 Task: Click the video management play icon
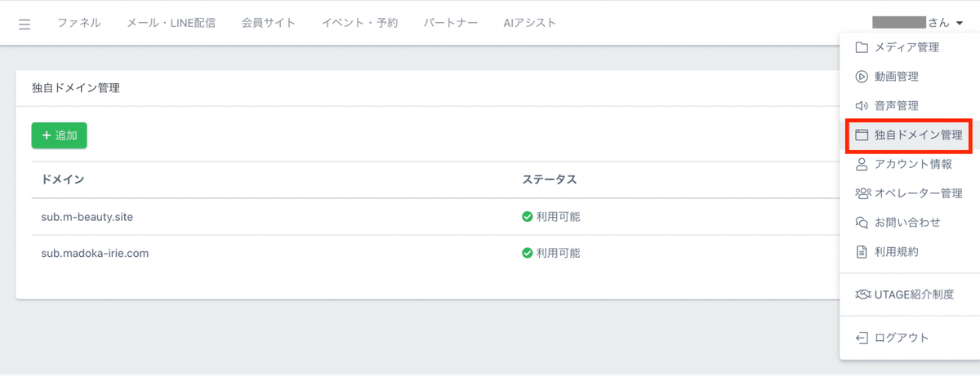coord(861,77)
